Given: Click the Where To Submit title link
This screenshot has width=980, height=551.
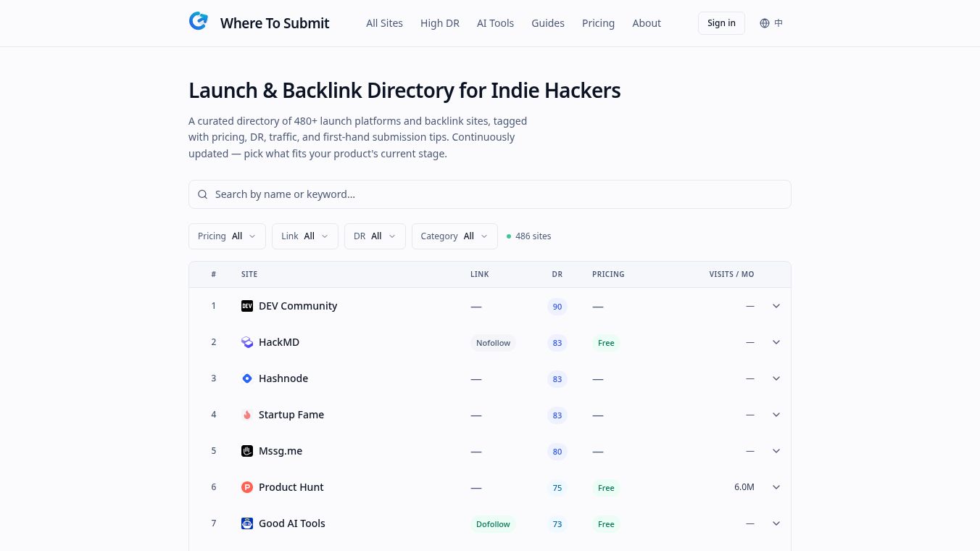Looking at the screenshot, I should click(275, 23).
